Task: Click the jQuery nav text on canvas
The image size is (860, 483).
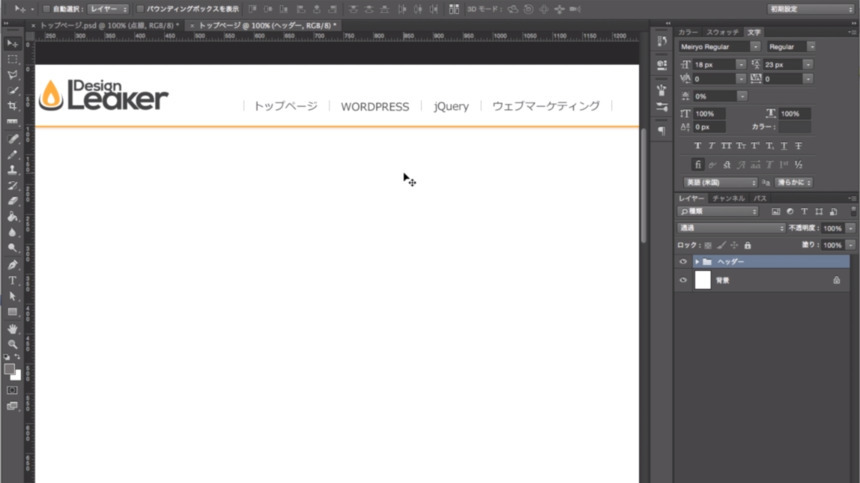Action: coord(451,106)
